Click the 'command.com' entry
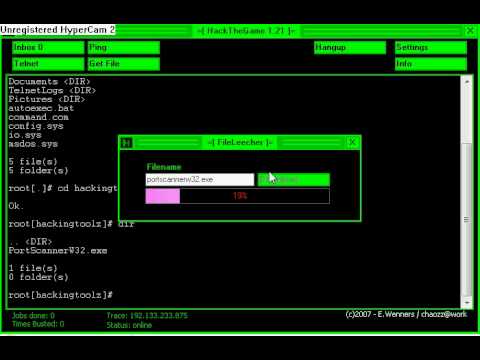The height and width of the screenshot is (360, 480). (39, 117)
